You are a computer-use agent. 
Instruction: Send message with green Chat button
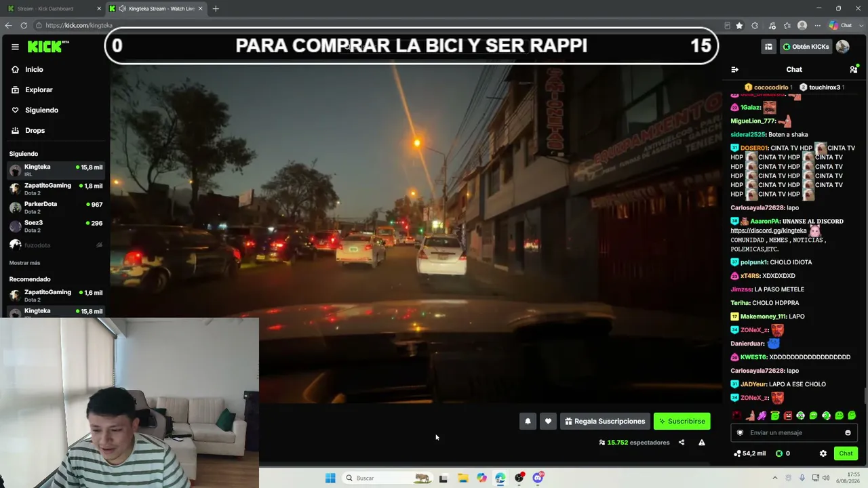pyautogui.click(x=846, y=453)
